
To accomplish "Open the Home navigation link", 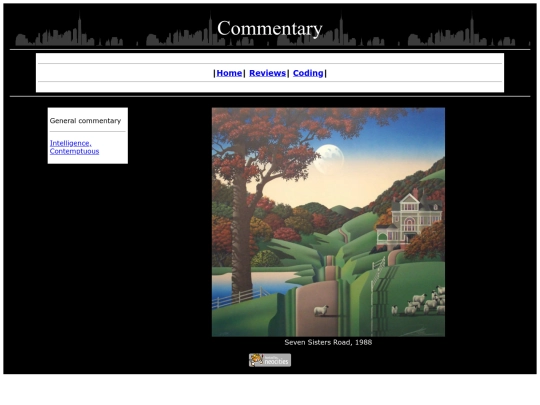I will click(229, 73).
